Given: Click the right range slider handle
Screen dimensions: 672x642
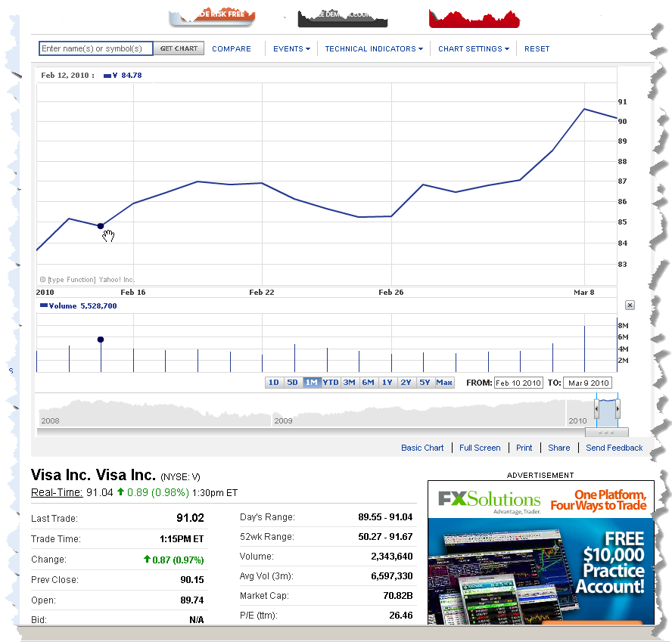Looking at the screenshot, I should tap(618, 409).
